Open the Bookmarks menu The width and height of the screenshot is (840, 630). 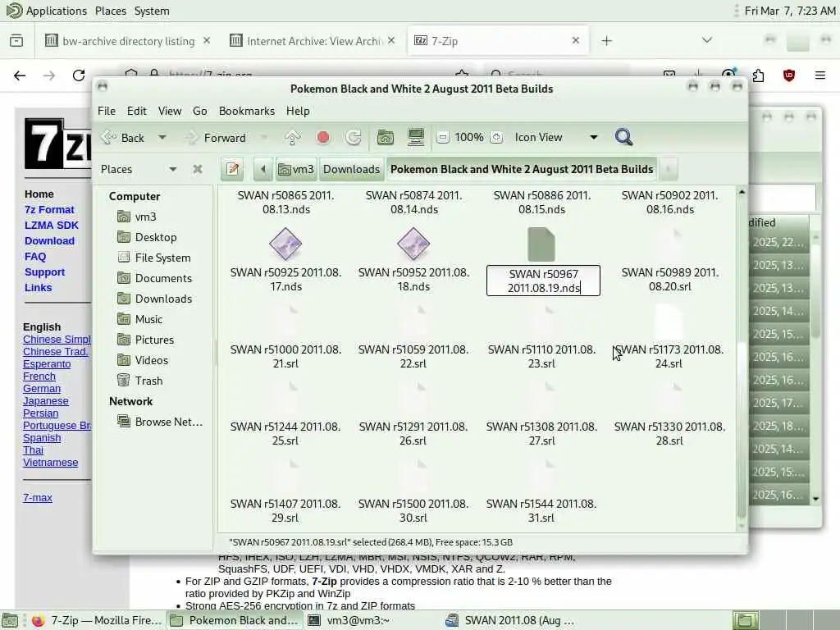[x=247, y=111]
